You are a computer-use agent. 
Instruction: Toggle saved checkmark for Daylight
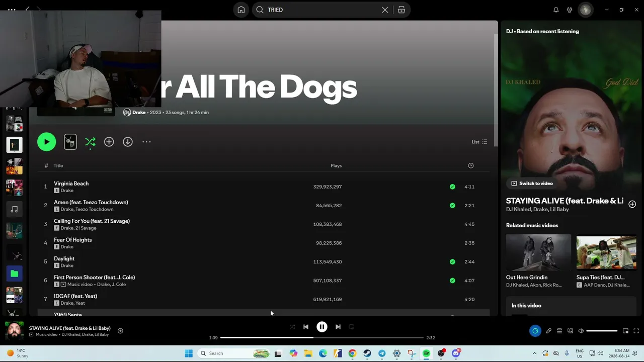tap(452, 261)
